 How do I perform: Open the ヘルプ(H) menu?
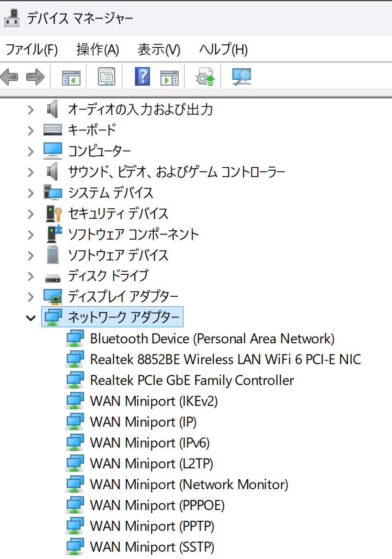(224, 50)
